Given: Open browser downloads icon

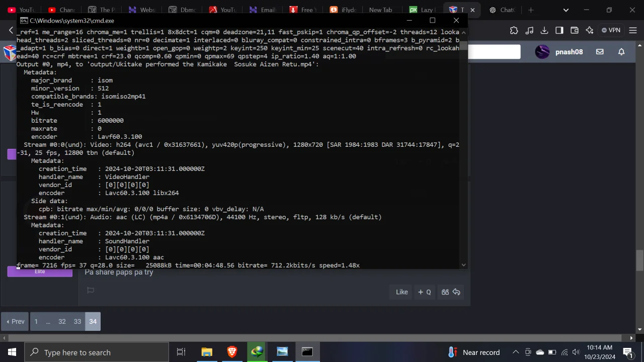Looking at the screenshot, I should click(x=544, y=30).
